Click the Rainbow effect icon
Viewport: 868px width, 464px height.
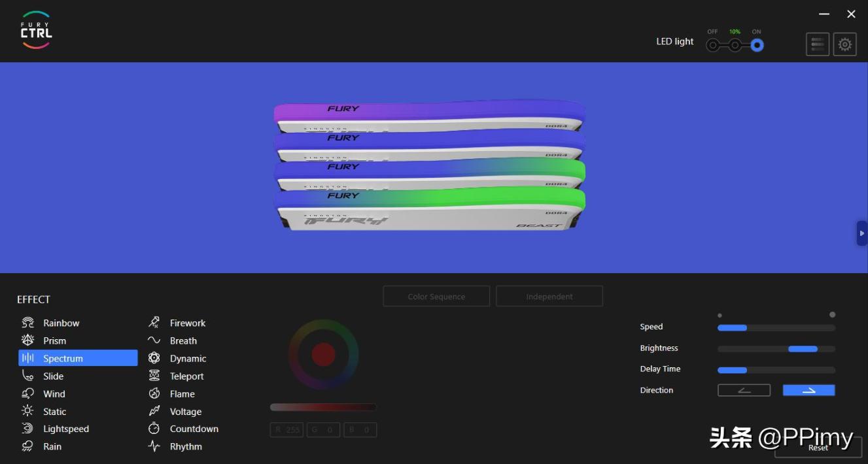click(27, 323)
